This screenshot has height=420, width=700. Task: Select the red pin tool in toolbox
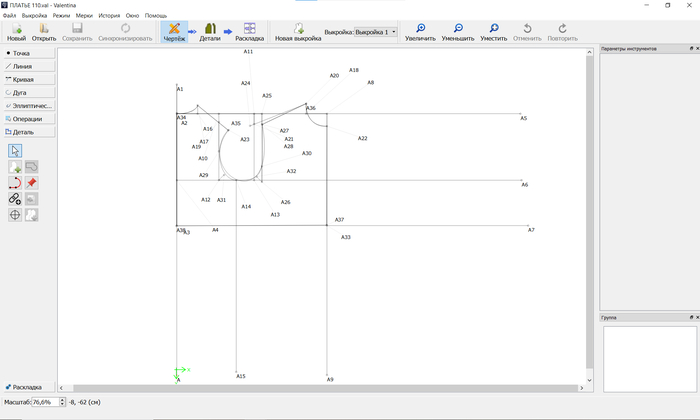tap(32, 183)
